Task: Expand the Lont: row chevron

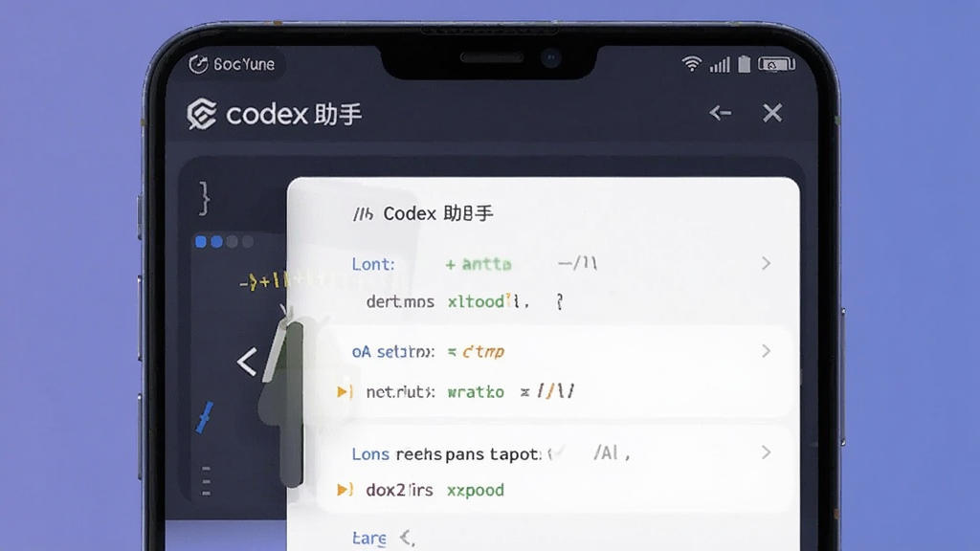Action: point(766,264)
